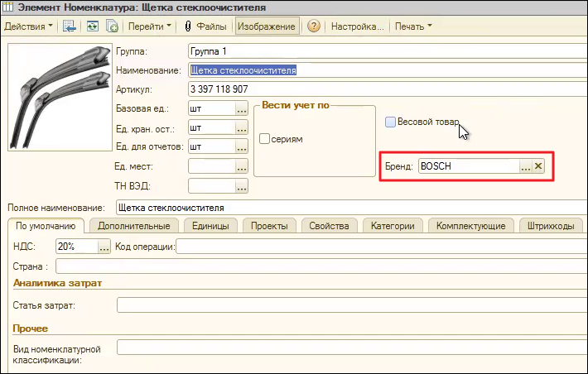Enable the сериям checkbox
This screenshot has width=588, height=374.
(264, 139)
